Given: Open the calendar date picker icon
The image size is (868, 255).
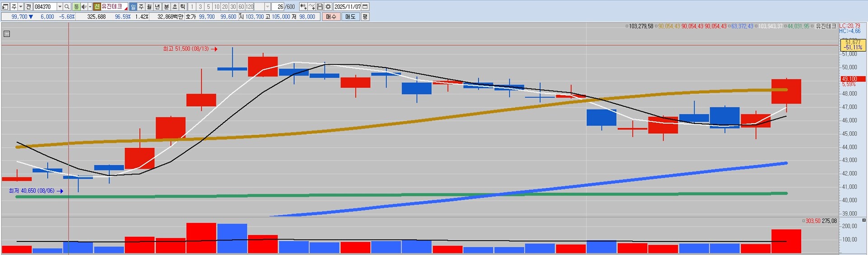Looking at the screenshot, I should tap(365, 7).
